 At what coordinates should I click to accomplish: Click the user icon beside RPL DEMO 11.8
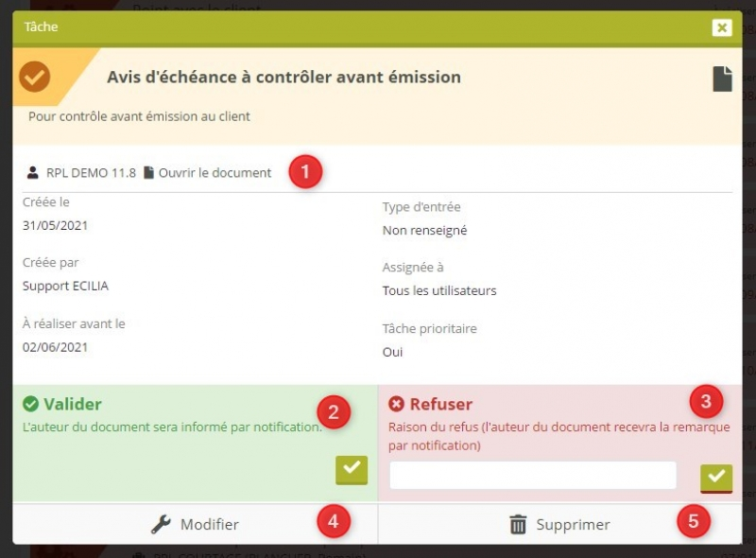point(34,173)
